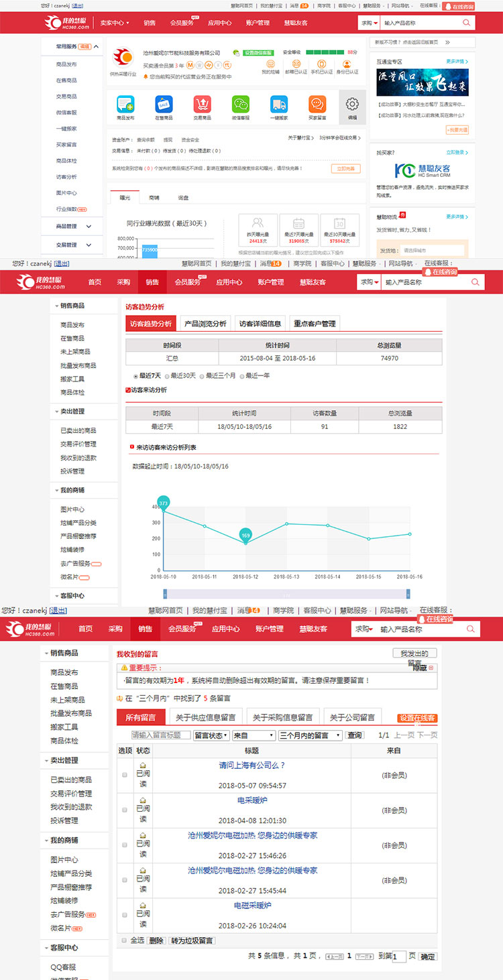Select the 最近一年 radio button
The height and width of the screenshot is (980, 503).
[243, 376]
